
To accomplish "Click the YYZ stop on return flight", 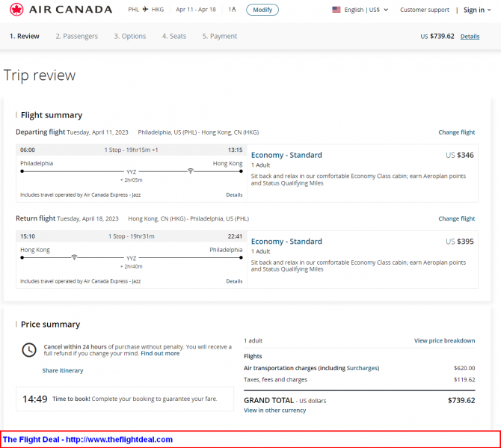I will click(x=132, y=258).
